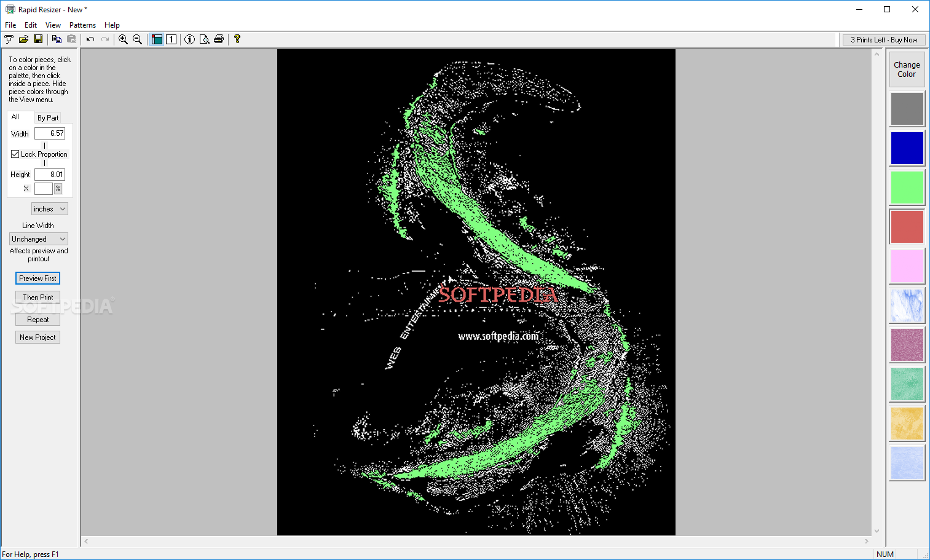Screen dimensions: 930x560
Task: Toggle the Lock Proportion checkbox
Action: pos(15,154)
